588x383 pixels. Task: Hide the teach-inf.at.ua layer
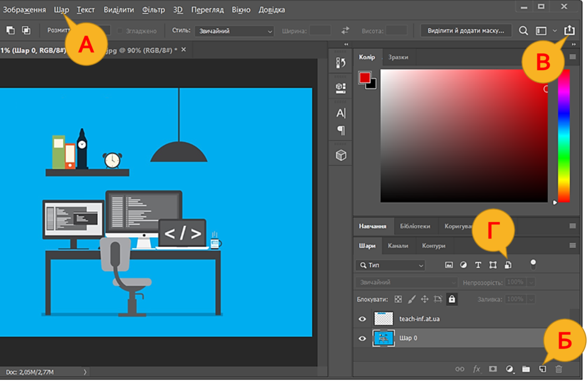coord(362,319)
